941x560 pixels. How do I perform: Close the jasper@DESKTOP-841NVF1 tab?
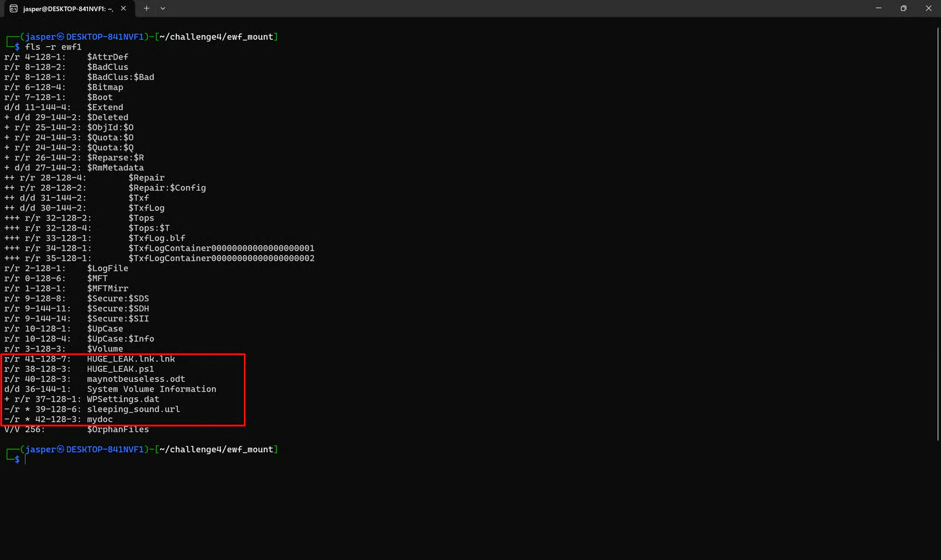[x=123, y=9]
